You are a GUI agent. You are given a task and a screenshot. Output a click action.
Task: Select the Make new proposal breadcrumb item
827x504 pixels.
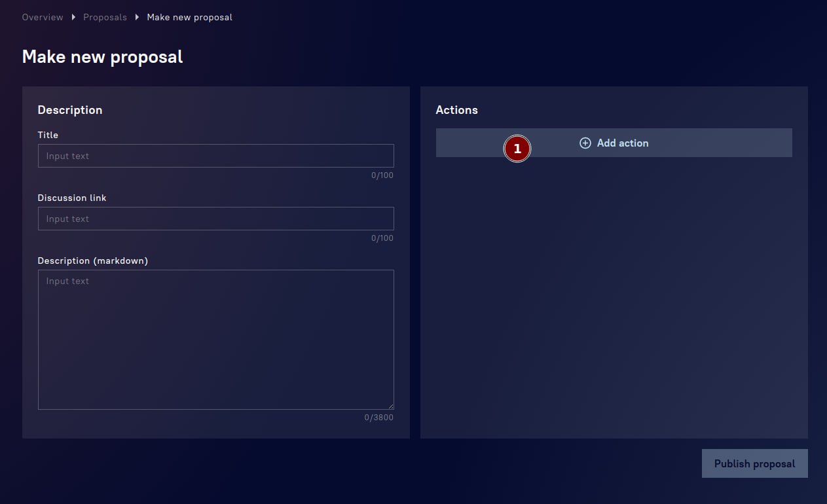point(189,17)
